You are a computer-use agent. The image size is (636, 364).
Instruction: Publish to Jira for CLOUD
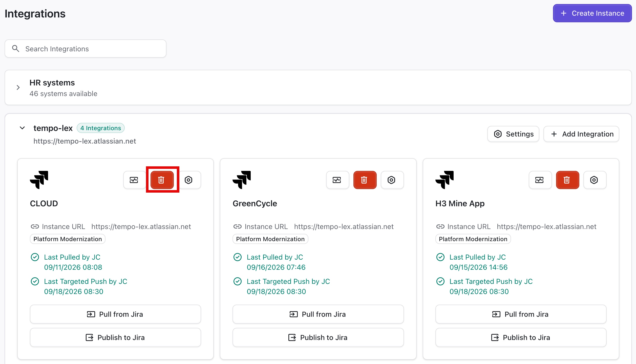(x=115, y=337)
